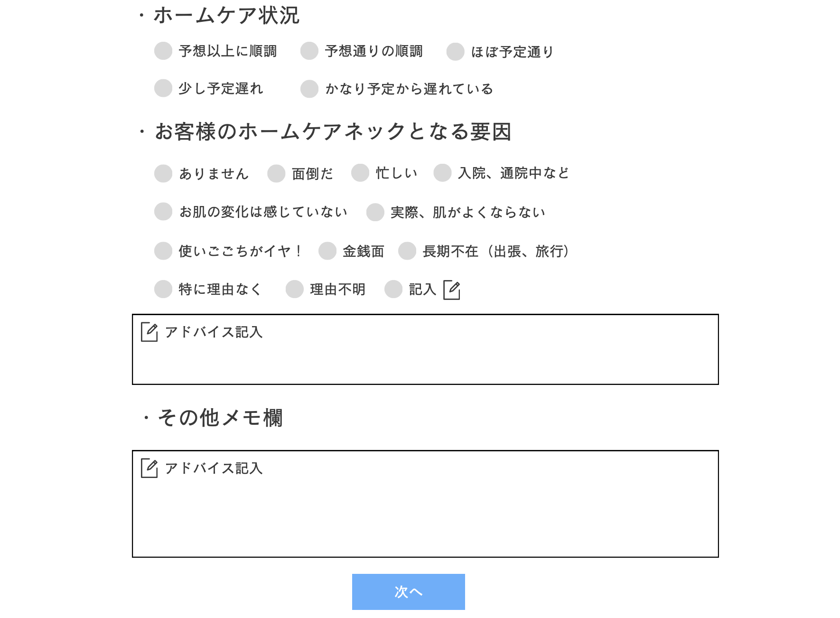
Task: Select お肌の変化は感じていない option
Action: click(x=163, y=212)
